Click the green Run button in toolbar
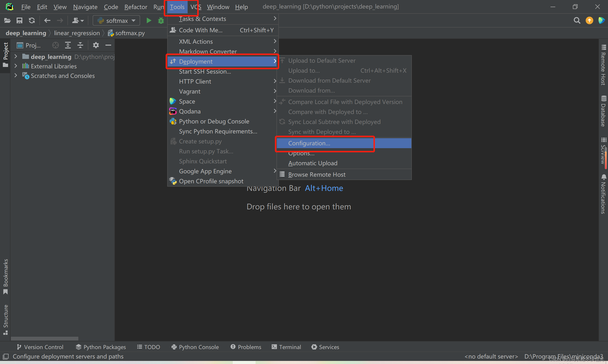608x364 pixels. [149, 20]
